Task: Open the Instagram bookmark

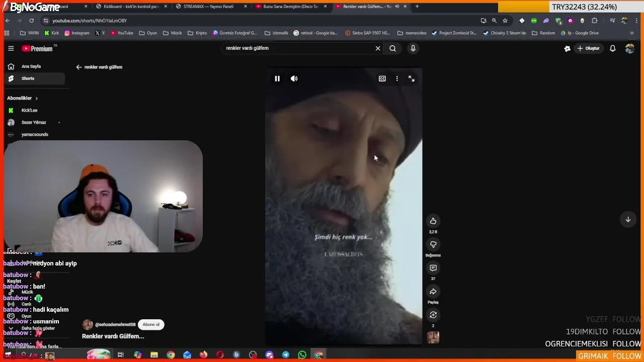Action: click(x=76, y=33)
